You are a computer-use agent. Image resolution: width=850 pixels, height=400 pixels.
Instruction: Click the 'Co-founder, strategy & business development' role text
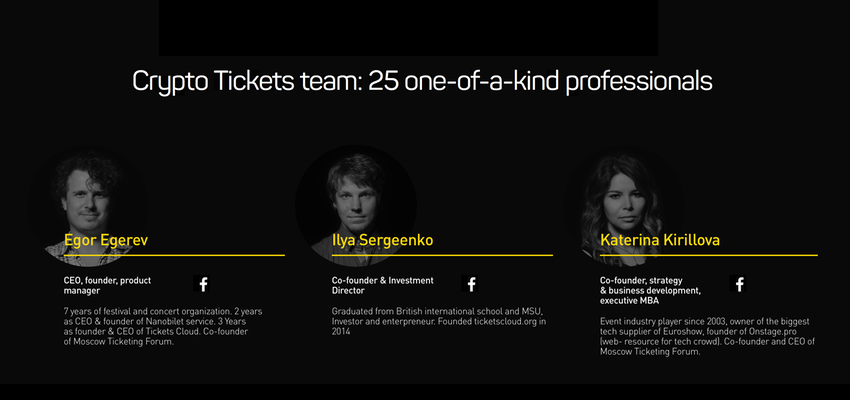pyautogui.click(x=651, y=291)
